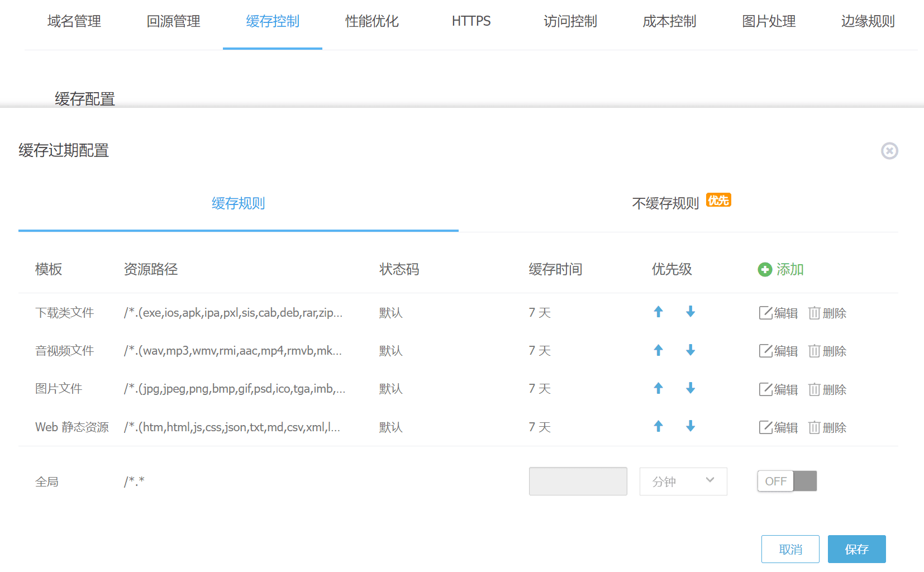The width and height of the screenshot is (924, 572).
Task: Click the 全局 row label
Action: (x=47, y=482)
